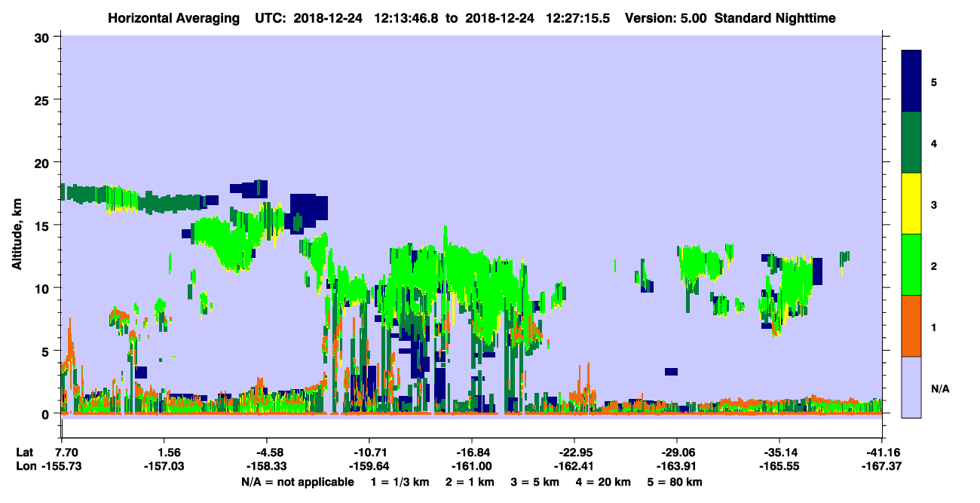
Task: Click the altitude tick label 30
Action: coord(44,37)
